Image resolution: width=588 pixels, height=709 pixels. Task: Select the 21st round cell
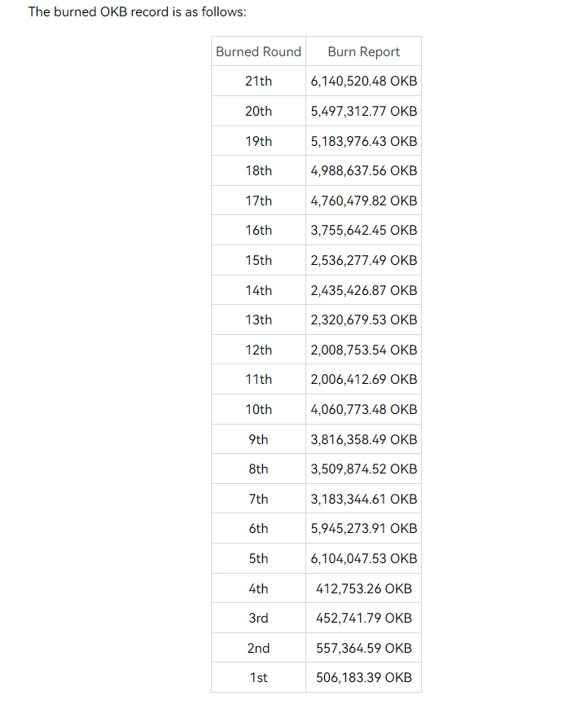click(258, 81)
